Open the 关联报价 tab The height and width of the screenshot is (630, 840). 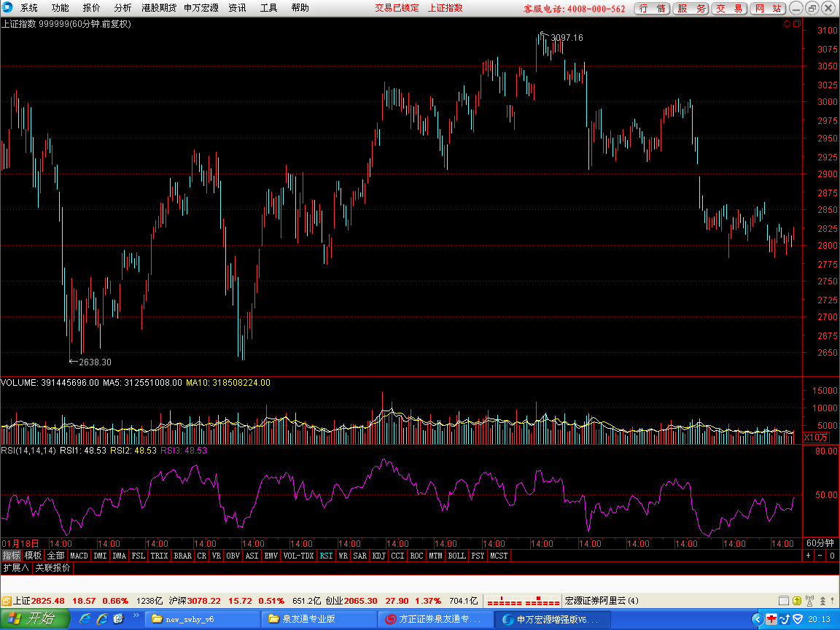coord(52,567)
